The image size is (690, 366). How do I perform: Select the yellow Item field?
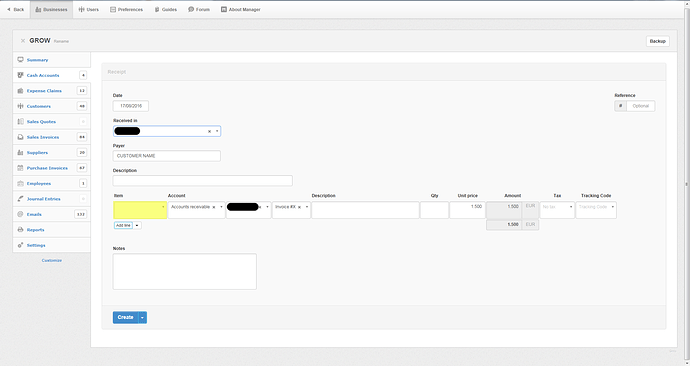(x=140, y=210)
